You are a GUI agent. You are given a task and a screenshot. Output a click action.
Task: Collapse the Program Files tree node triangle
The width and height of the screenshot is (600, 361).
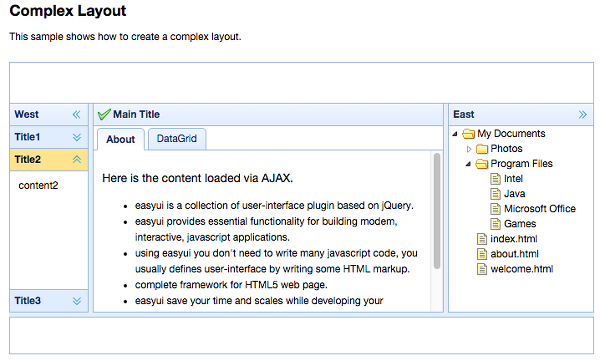pos(468,164)
